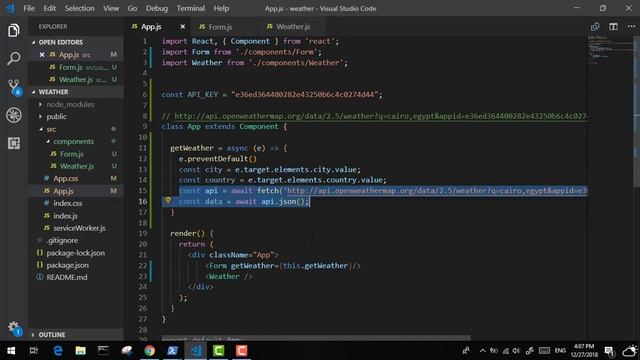Click the volume icon in system tray
The image size is (640, 360).
click(x=516, y=351)
